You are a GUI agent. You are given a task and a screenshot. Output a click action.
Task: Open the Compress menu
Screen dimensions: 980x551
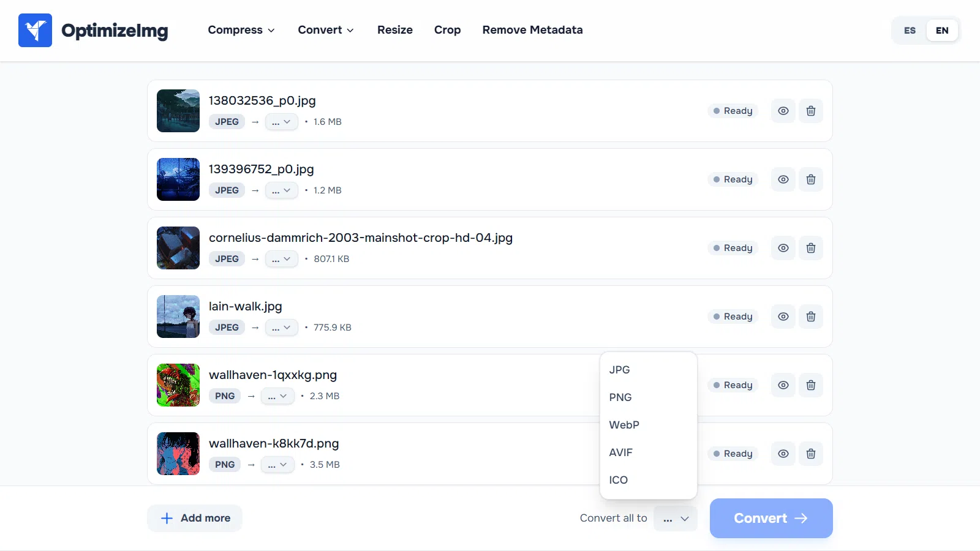[241, 30]
